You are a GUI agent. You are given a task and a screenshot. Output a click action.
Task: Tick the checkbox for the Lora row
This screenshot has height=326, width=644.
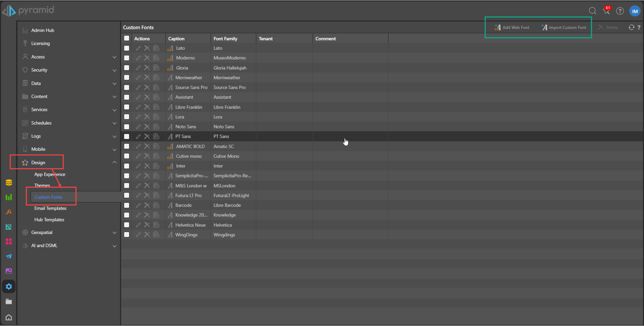tap(127, 117)
